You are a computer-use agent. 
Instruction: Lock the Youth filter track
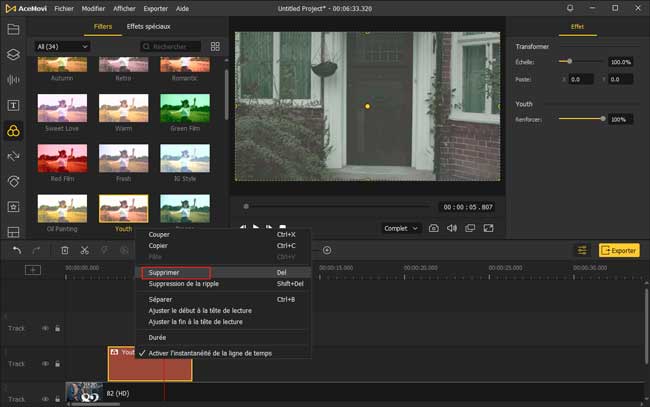56,364
